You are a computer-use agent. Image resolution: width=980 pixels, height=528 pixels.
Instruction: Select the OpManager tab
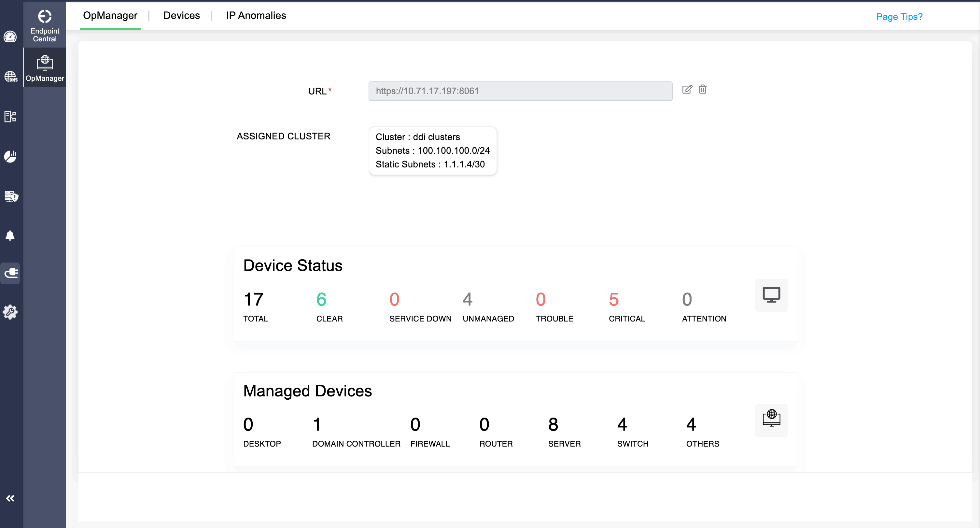[x=110, y=15]
